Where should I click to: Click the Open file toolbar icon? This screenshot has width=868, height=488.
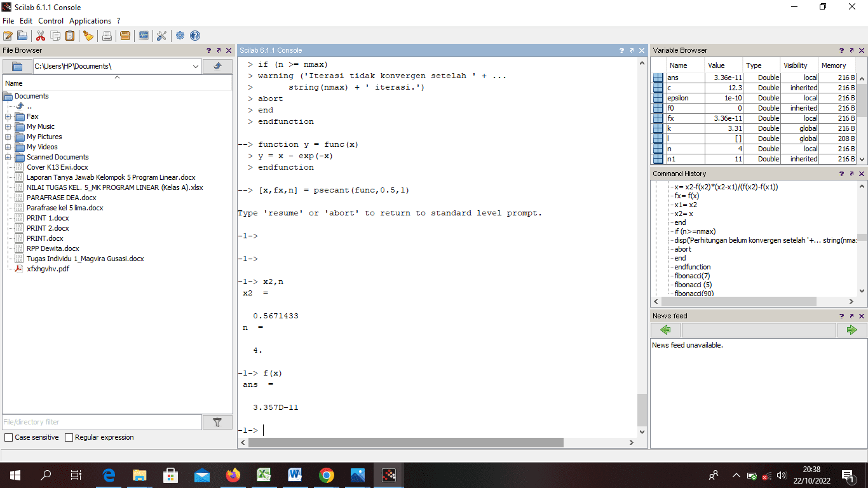[x=22, y=36]
